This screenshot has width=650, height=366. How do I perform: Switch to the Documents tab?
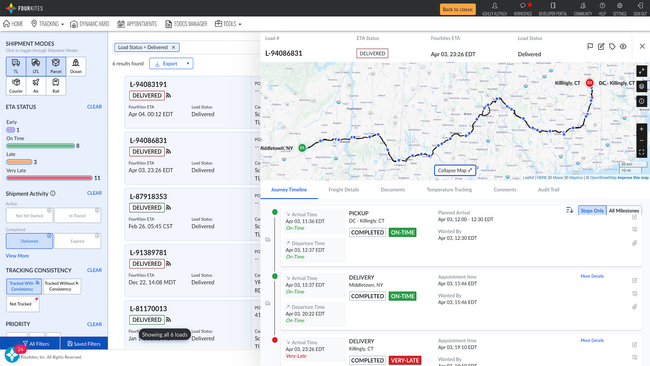point(393,189)
